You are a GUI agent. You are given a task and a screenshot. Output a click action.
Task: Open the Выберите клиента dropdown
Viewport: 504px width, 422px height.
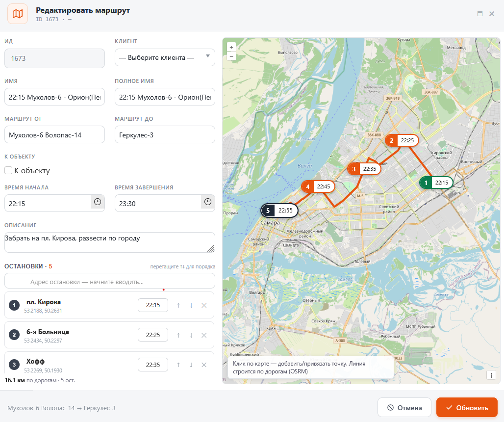165,57
